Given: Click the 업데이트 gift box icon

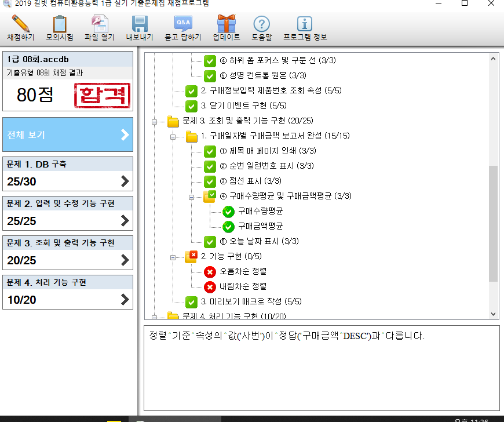Looking at the screenshot, I should point(226,24).
